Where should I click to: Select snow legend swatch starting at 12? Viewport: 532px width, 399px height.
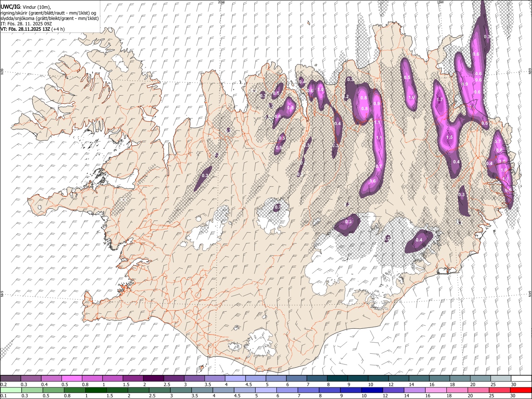click(399, 378)
